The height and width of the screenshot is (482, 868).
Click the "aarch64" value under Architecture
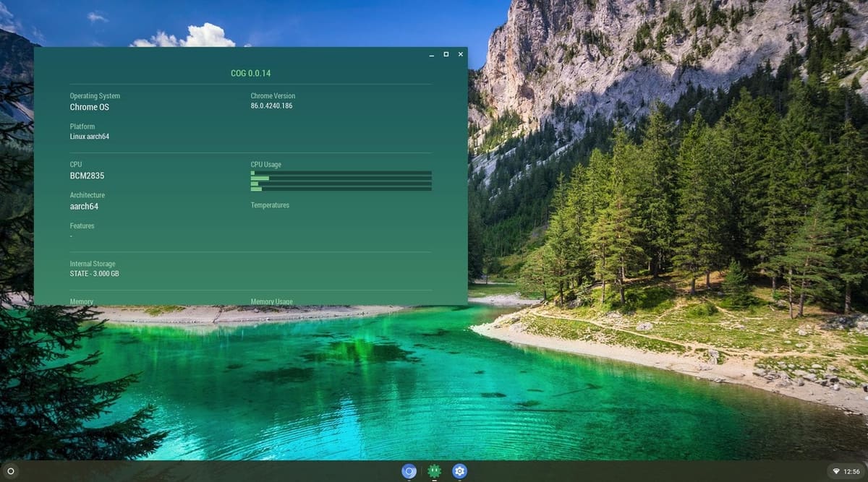coord(84,206)
